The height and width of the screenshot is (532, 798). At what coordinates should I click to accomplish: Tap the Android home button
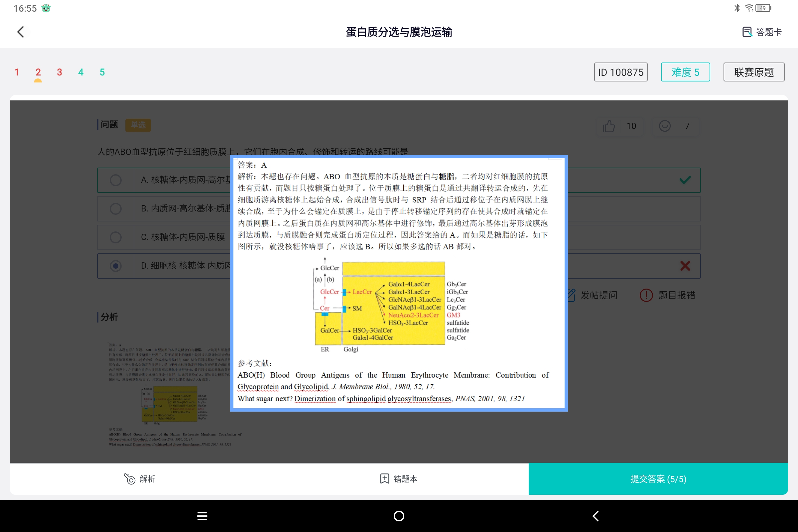coord(399,516)
